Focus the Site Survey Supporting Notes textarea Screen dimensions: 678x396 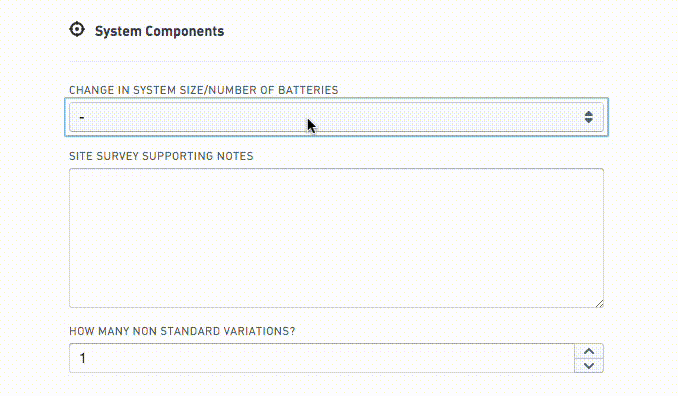(336, 238)
